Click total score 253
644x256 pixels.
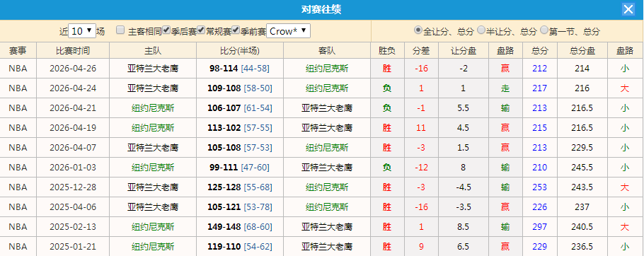[540, 187]
